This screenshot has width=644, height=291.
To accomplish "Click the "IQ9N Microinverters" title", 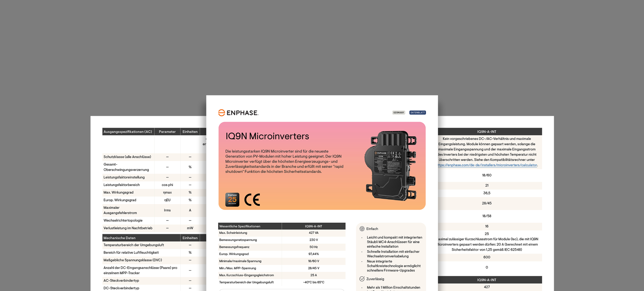I will click(267, 136).
